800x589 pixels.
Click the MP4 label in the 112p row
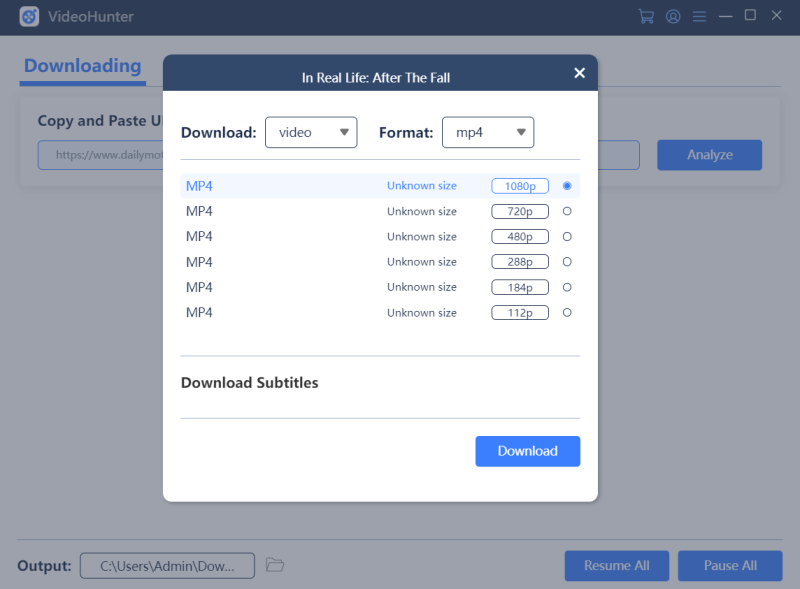click(x=199, y=313)
